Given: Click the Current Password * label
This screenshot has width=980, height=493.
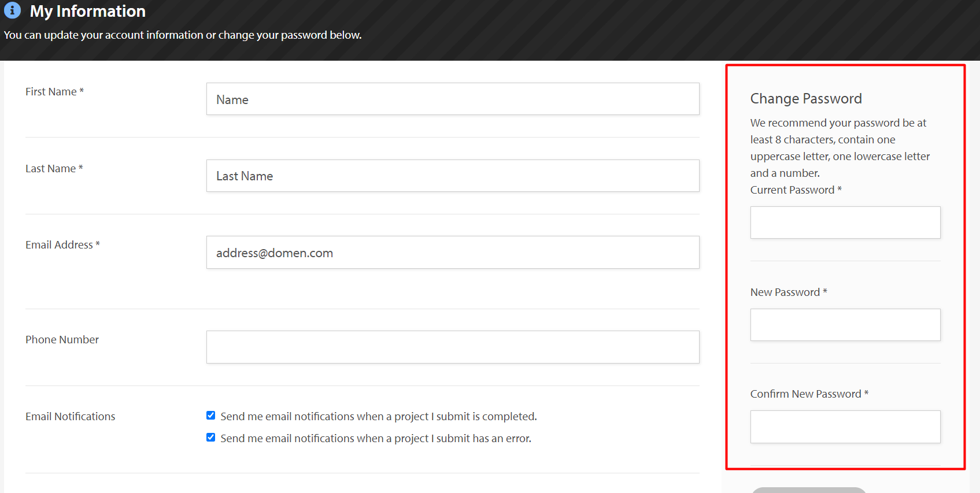Looking at the screenshot, I should click(x=796, y=190).
